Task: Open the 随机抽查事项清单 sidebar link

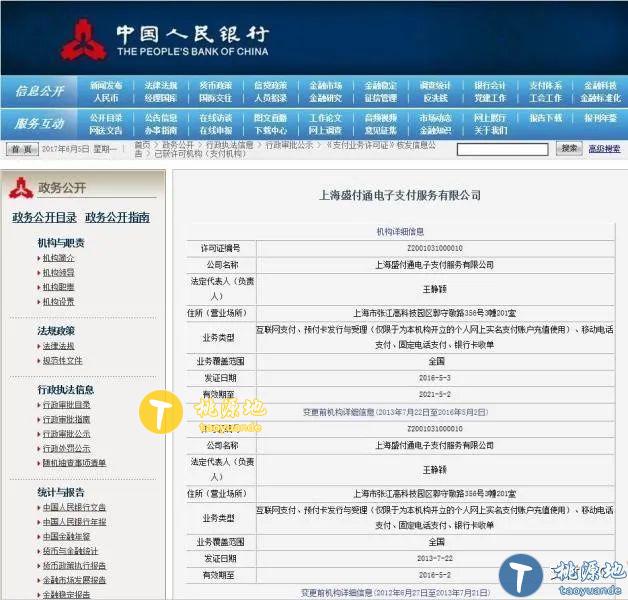Action: (x=74, y=463)
